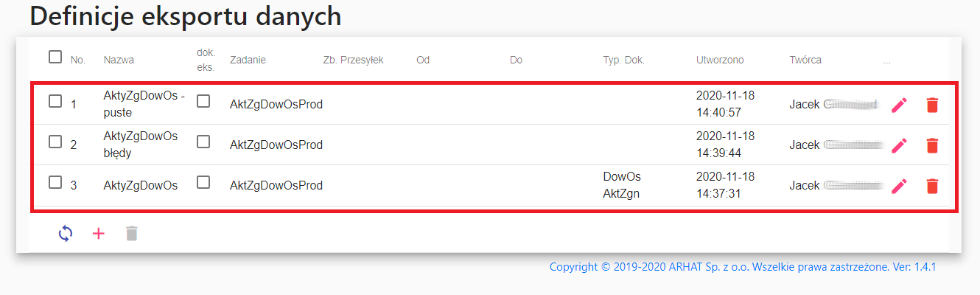Click the Nazwa column header
This screenshot has height=295, width=980.
pyautogui.click(x=119, y=60)
